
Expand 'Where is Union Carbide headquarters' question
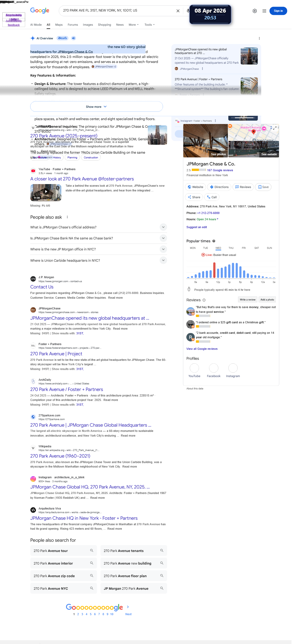coord(98,260)
